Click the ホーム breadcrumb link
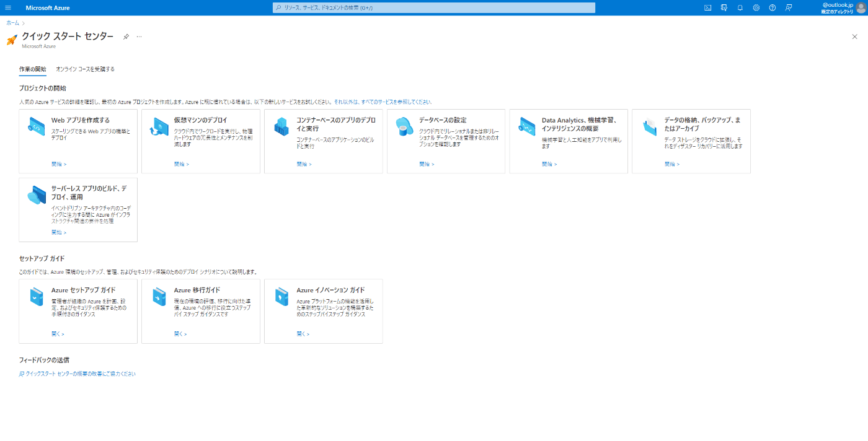868x441 pixels. (x=12, y=22)
